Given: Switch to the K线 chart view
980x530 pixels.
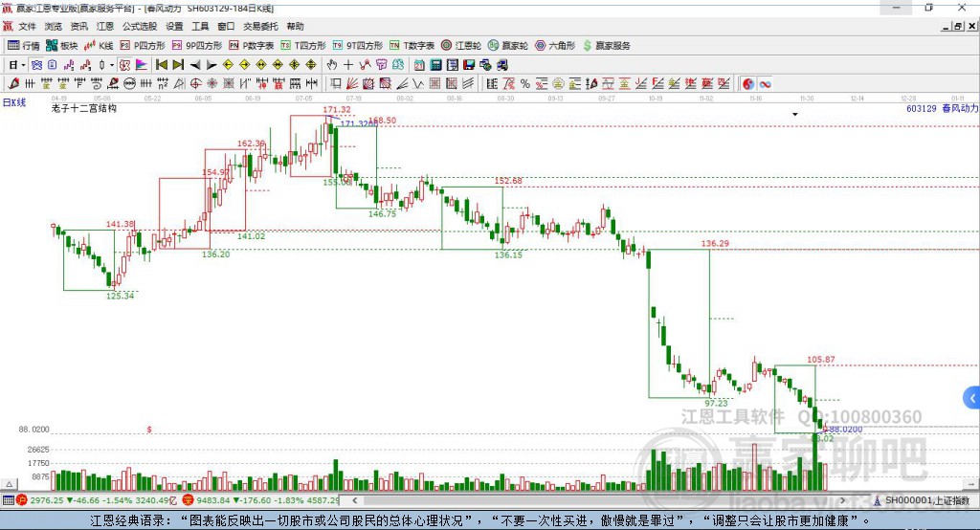Looking at the screenshot, I should point(99,46).
